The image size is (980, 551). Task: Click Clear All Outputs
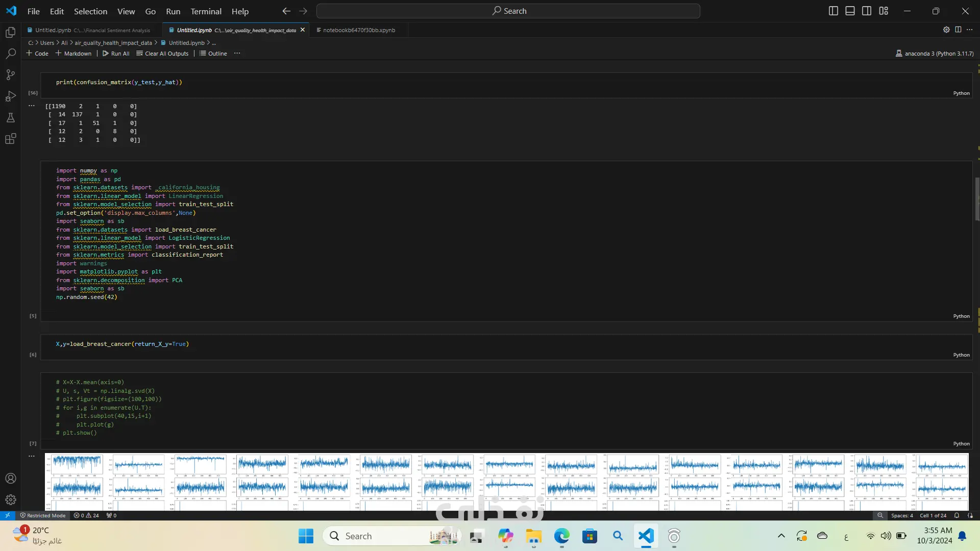162,54
